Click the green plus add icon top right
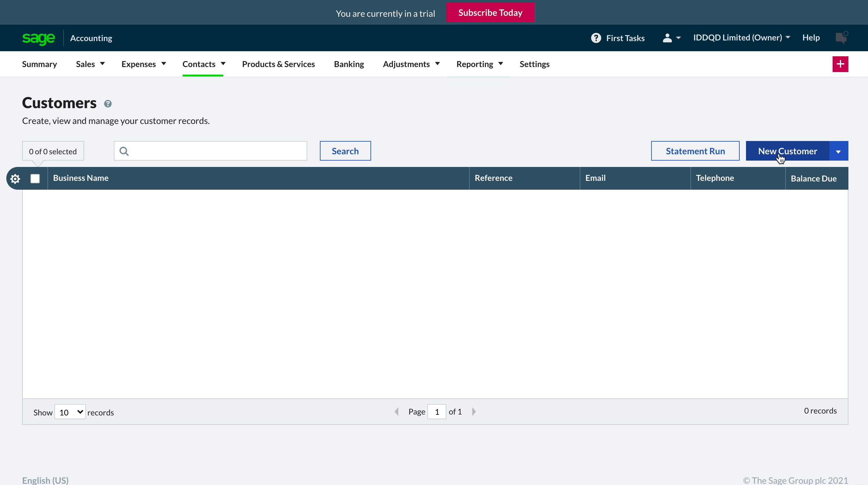 tap(840, 64)
